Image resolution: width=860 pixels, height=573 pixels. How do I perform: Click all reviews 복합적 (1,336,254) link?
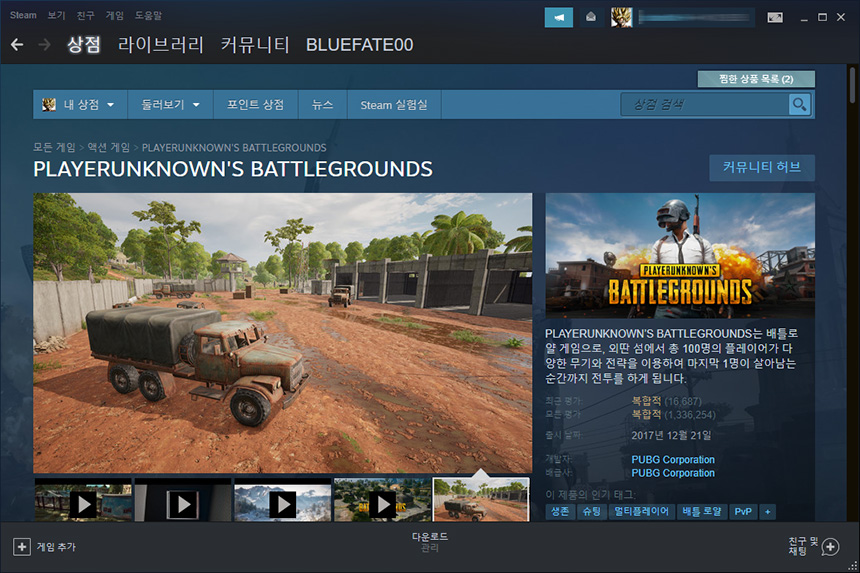click(x=674, y=415)
